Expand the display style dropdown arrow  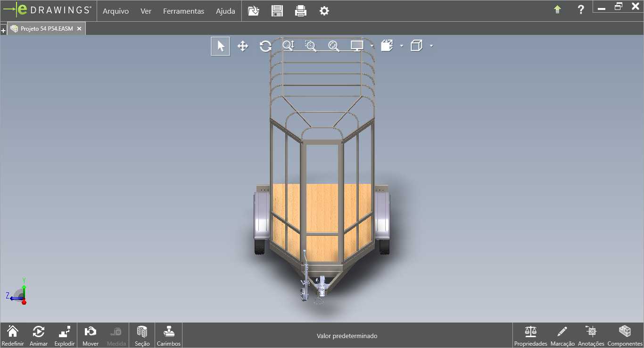point(431,46)
